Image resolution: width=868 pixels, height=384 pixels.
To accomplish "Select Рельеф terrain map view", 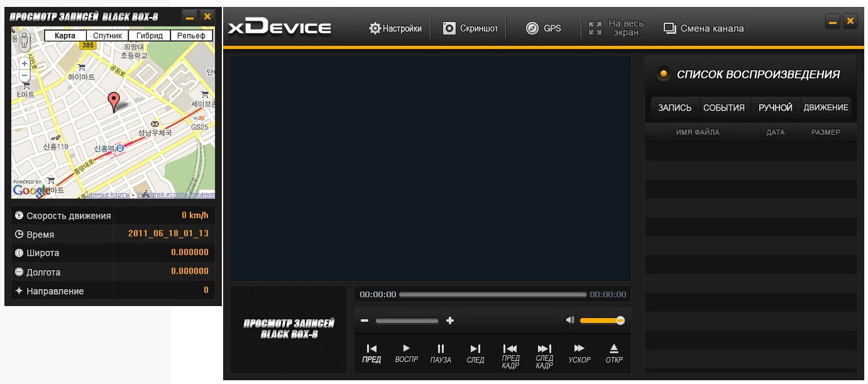I will coord(192,36).
